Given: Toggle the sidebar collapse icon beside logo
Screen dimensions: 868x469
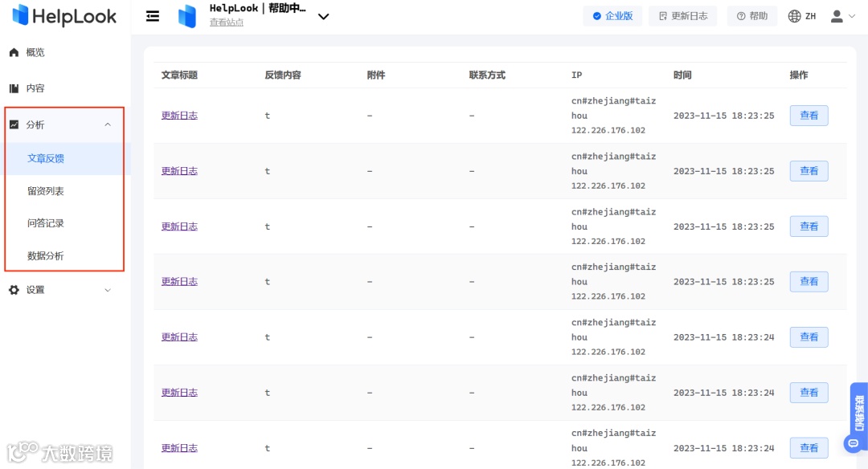Looking at the screenshot, I should (x=152, y=15).
